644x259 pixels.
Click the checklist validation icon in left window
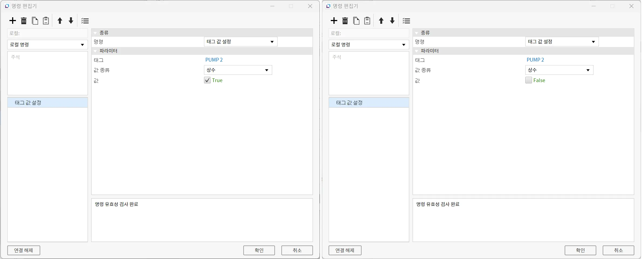pyautogui.click(x=85, y=21)
